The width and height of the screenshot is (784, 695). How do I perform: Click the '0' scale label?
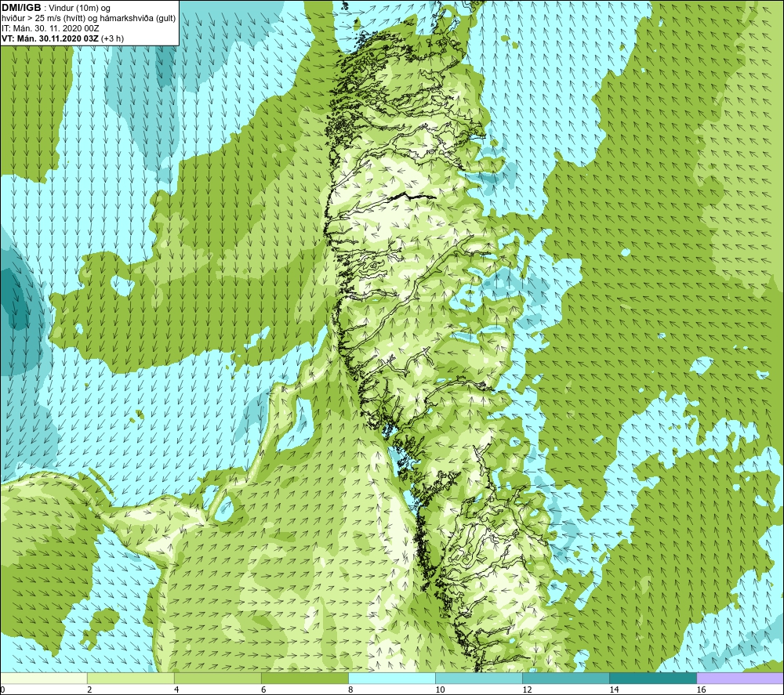[2, 690]
